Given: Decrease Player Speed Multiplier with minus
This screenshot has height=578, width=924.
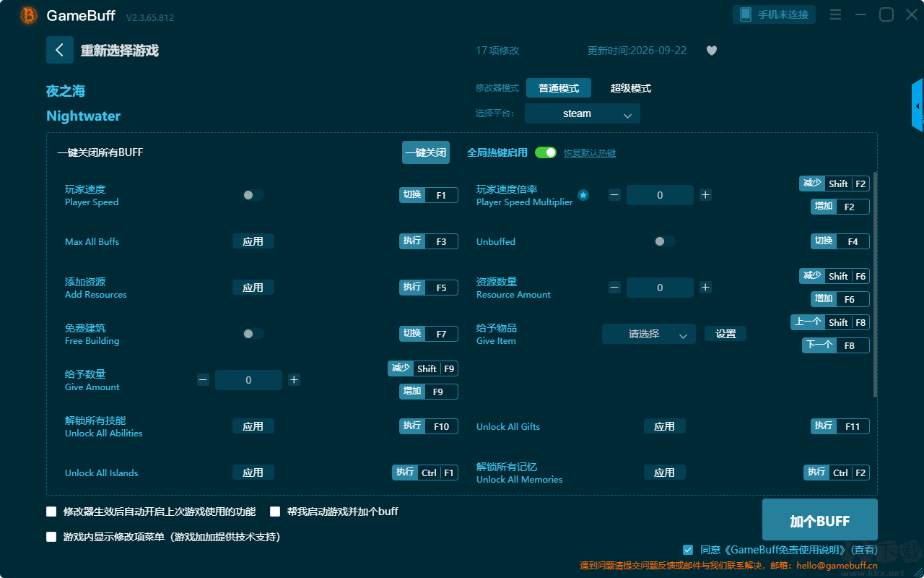Looking at the screenshot, I should point(614,195).
